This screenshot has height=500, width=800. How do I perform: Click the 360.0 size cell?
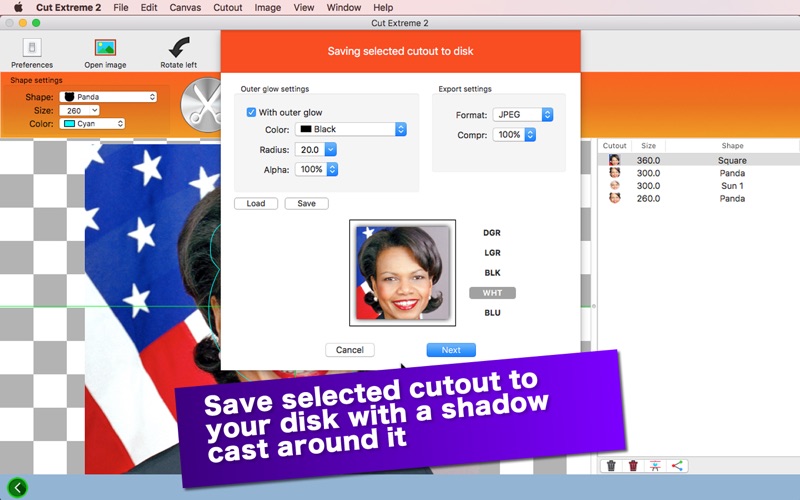(648, 160)
